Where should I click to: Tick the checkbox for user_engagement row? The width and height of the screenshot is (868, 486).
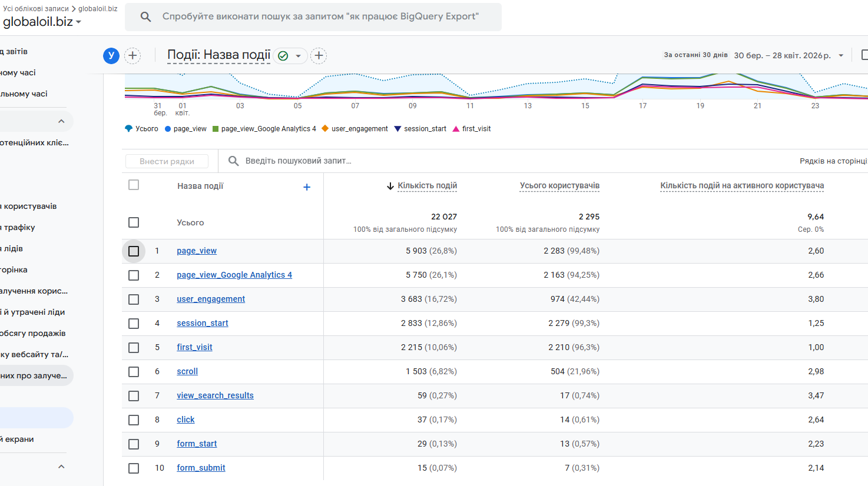pyautogui.click(x=134, y=299)
